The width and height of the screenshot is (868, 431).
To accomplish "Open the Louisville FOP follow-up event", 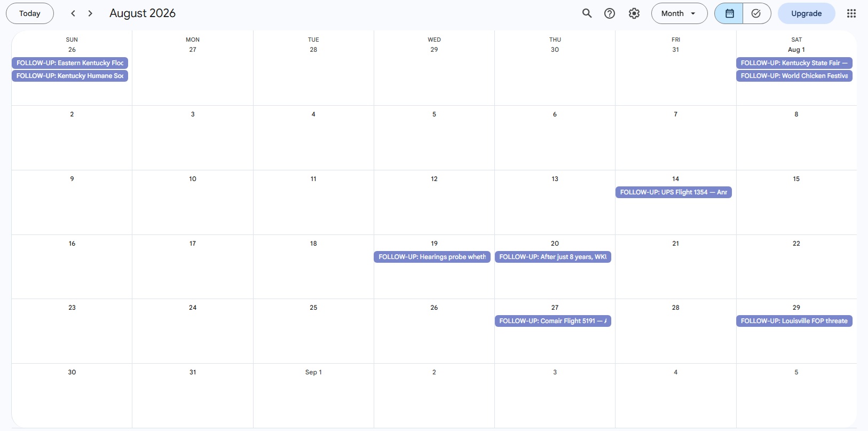I will point(794,321).
